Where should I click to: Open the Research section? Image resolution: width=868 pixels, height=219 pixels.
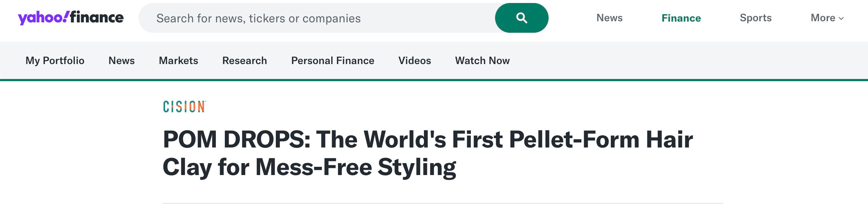(244, 60)
